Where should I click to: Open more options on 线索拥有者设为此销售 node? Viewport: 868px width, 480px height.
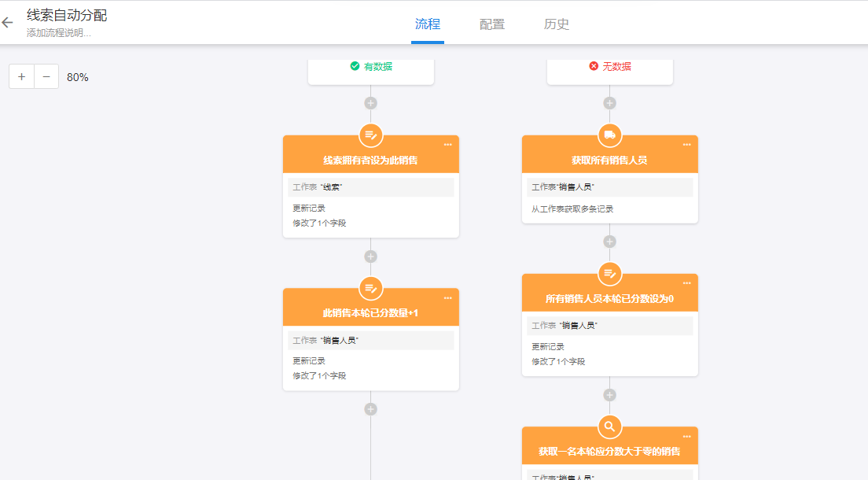(448, 145)
